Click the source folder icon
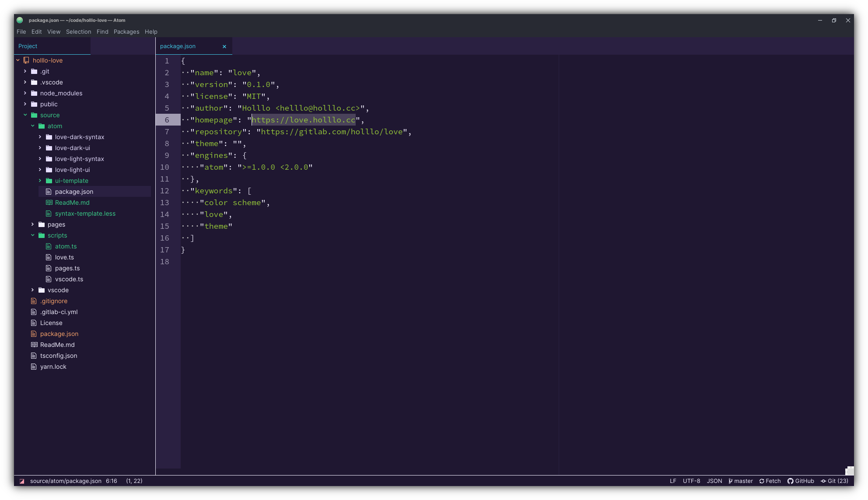Image resolution: width=868 pixels, height=500 pixels. coord(34,115)
